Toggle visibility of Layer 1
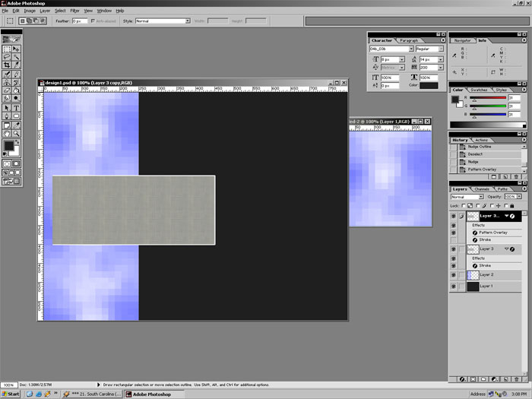The image size is (532, 399). [454, 287]
